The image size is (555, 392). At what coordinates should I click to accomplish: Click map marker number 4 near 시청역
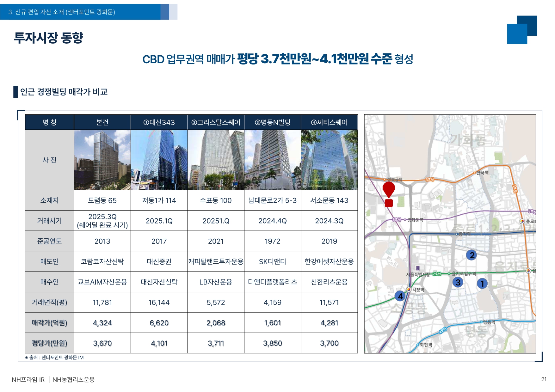(400, 296)
